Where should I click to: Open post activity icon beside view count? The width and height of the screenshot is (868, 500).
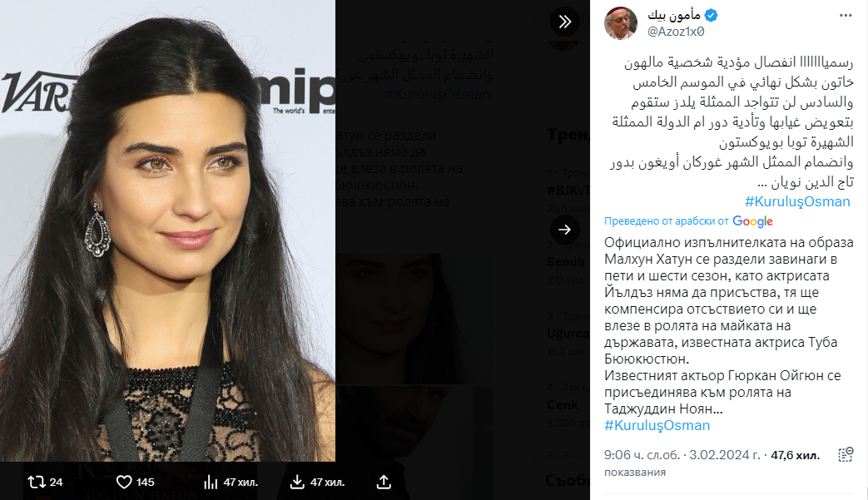coord(846,455)
